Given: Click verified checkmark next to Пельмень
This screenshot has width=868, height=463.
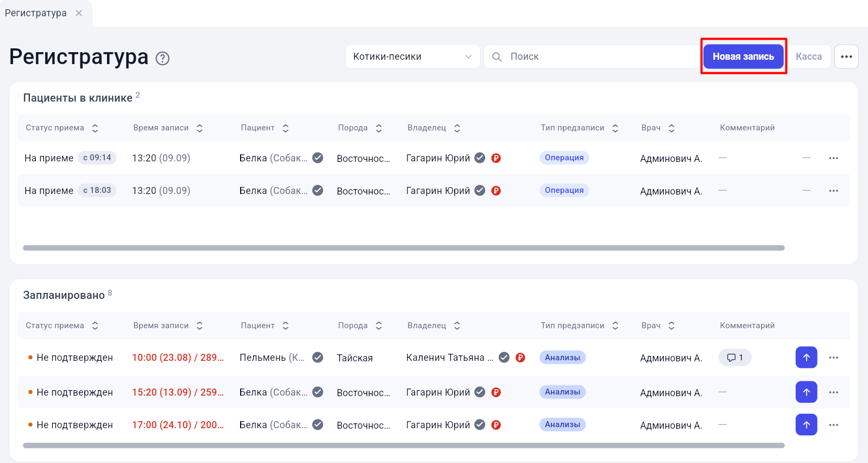Looking at the screenshot, I should click(318, 358).
